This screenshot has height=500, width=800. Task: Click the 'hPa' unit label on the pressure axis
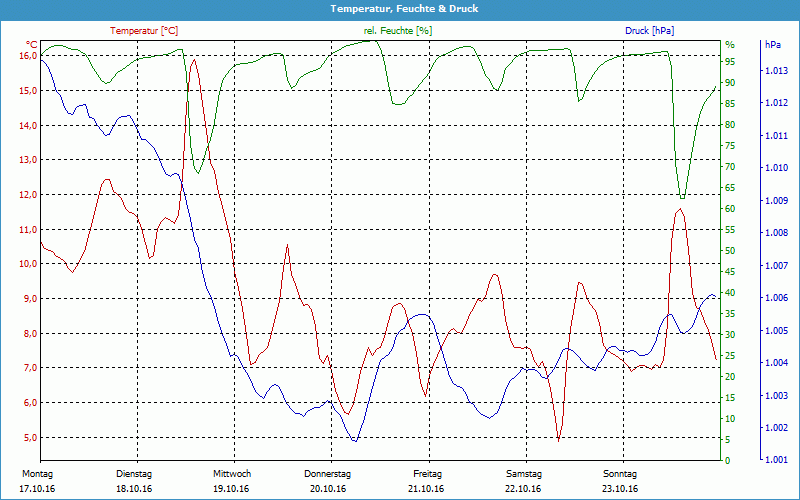(x=773, y=45)
